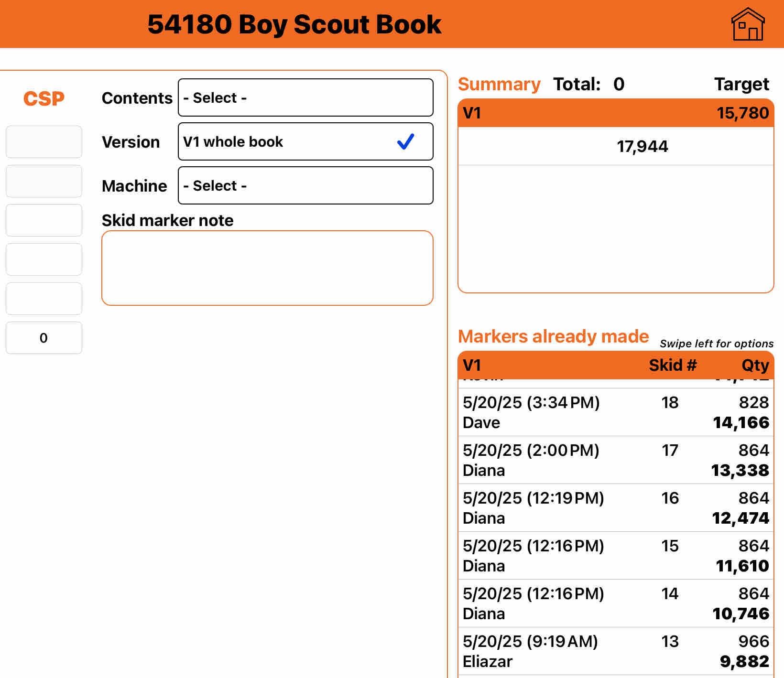Select the first CSP input box
The height and width of the screenshot is (678, 784).
(44, 142)
